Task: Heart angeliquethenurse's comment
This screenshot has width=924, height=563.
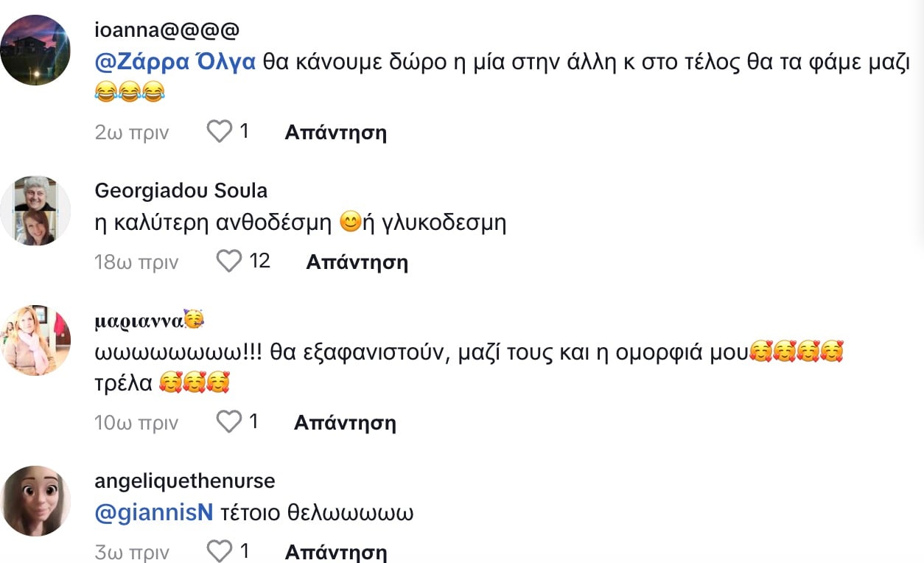Action: click(219, 551)
